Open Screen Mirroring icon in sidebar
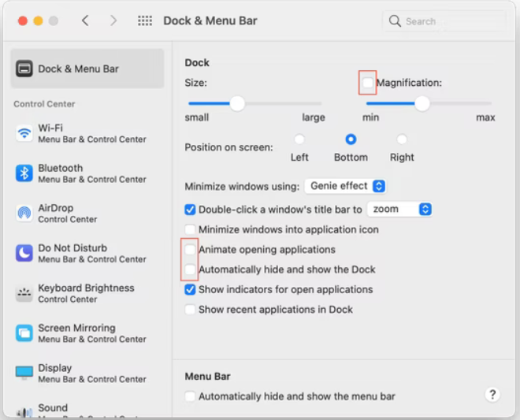The height and width of the screenshot is (420, 520). pos(24,333)
